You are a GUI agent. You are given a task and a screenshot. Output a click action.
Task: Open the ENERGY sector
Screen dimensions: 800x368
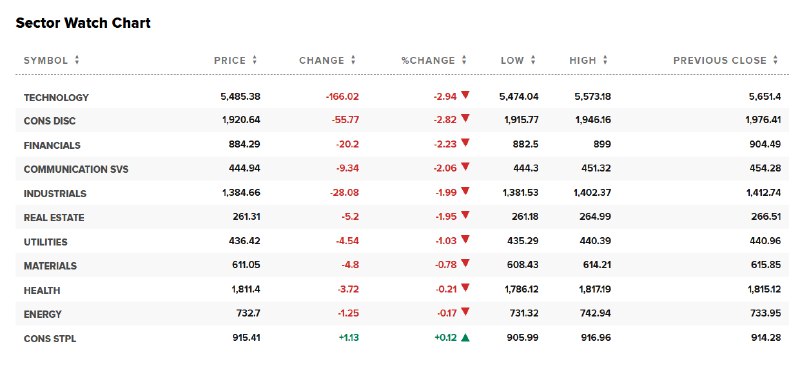(42, 314)
